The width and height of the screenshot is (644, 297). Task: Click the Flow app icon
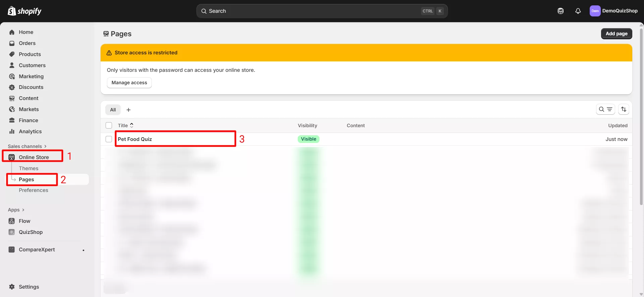pyautogui.click(x=12, y=221)
